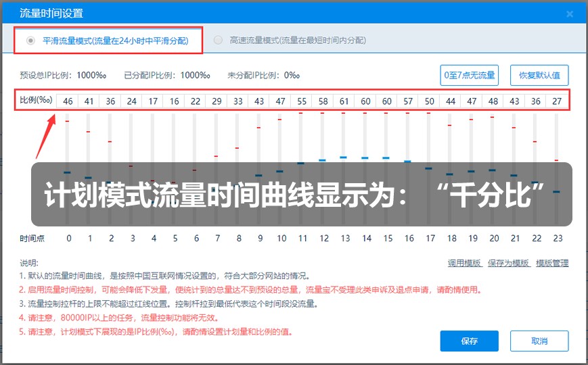Click the slider handle for hour 10
This screenshot has height=365, width=588.
tap(279, 171)
